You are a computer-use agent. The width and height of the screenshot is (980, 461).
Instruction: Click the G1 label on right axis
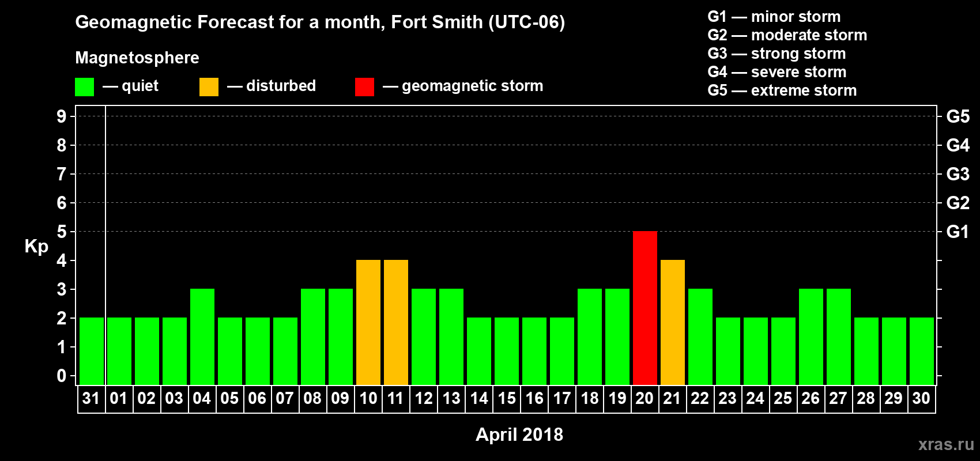[x=958, y=232]
